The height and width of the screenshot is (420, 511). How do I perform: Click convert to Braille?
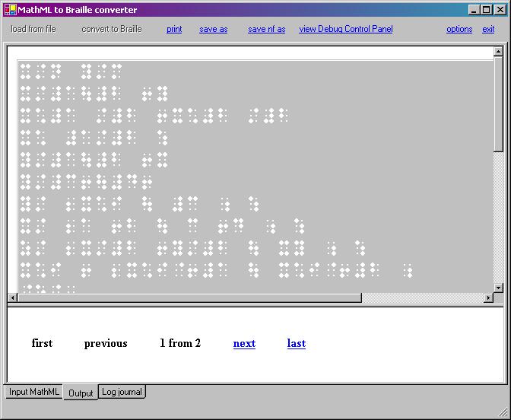(x=112, y=29)
